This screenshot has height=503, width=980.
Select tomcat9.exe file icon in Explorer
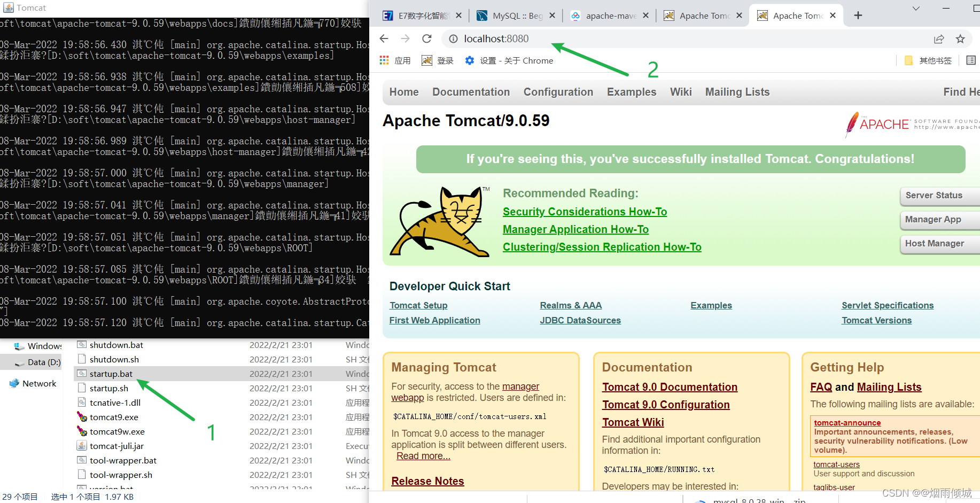[x=82, y=416]
